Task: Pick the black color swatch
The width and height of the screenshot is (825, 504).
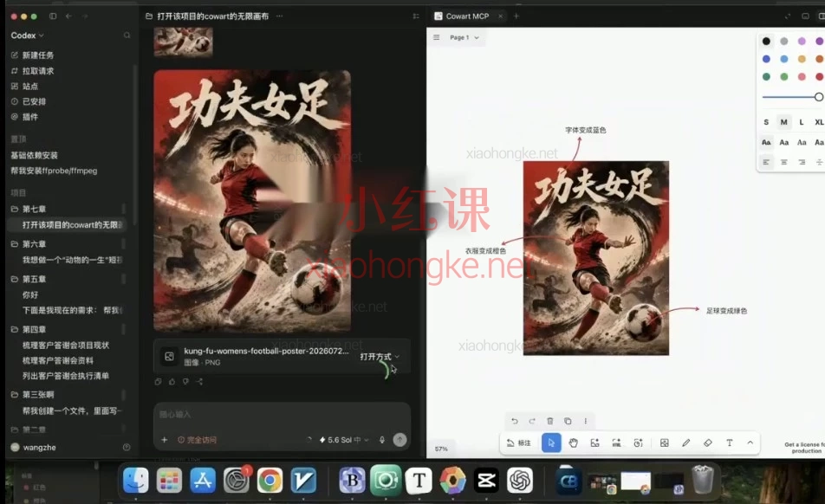Action: 766,41
